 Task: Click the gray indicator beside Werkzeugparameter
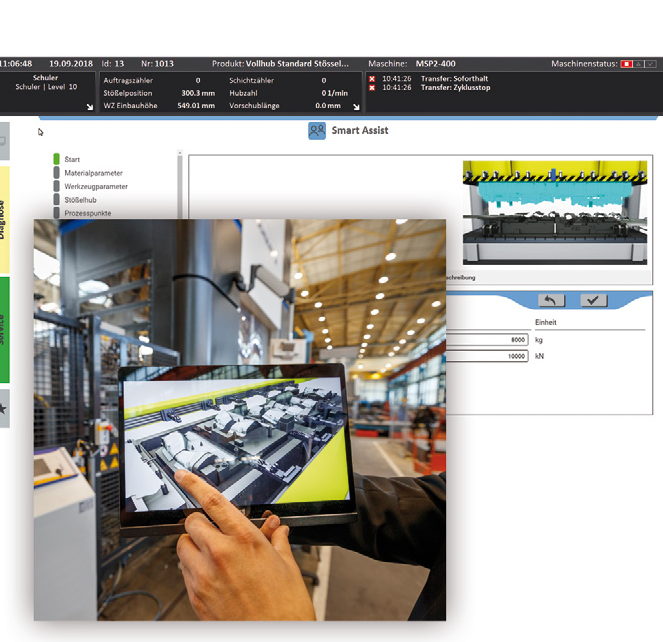[57, 186]
